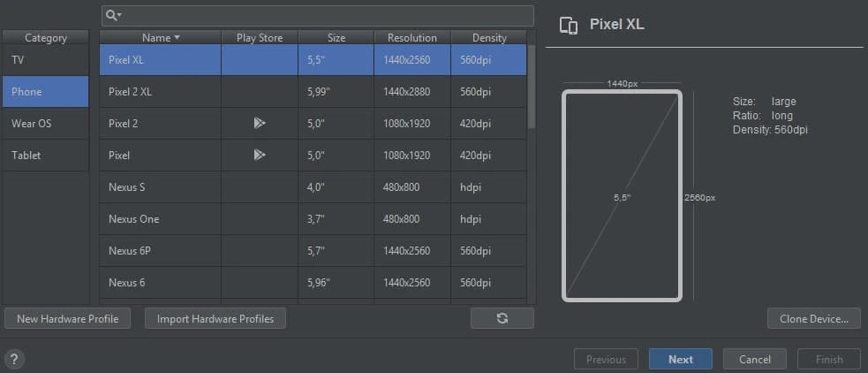Select the Pixel device name
The image size is (868, 373).
[x=119, y=156]
